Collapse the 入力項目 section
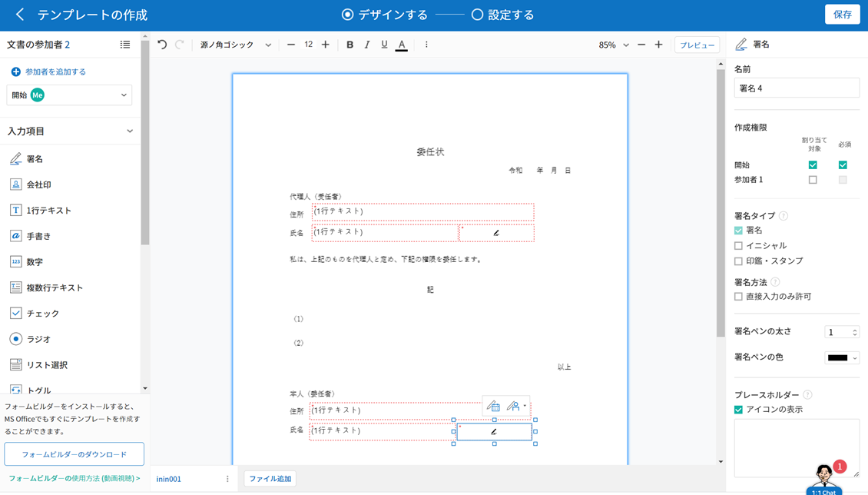The image size is (868, 495). tap(130, 131)
